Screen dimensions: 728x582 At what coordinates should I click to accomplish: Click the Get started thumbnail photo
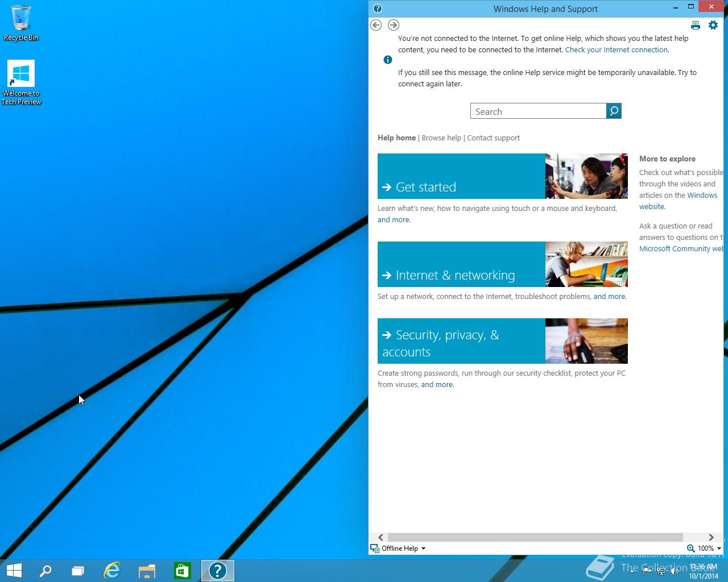click(x=586, y=176)
